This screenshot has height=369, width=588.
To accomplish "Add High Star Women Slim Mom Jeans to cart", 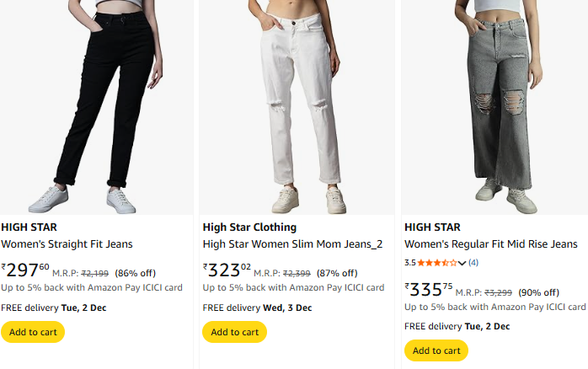I will [234, 332].
